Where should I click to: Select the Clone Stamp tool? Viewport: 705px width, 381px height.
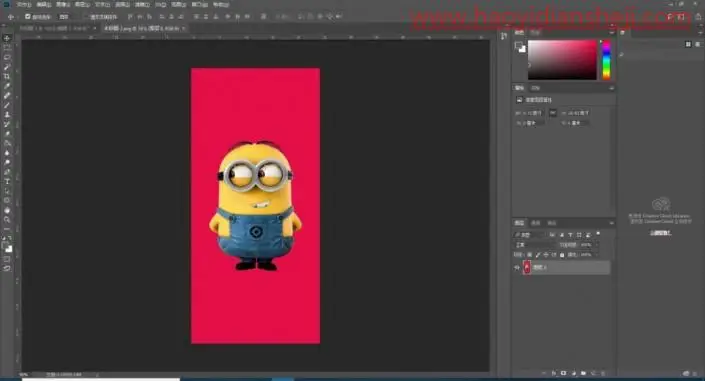7,114
